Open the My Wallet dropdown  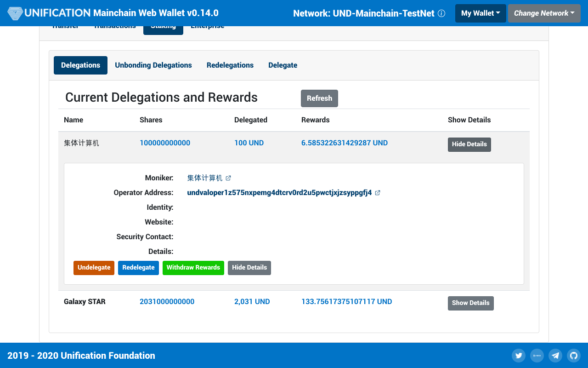coord(481,13)
